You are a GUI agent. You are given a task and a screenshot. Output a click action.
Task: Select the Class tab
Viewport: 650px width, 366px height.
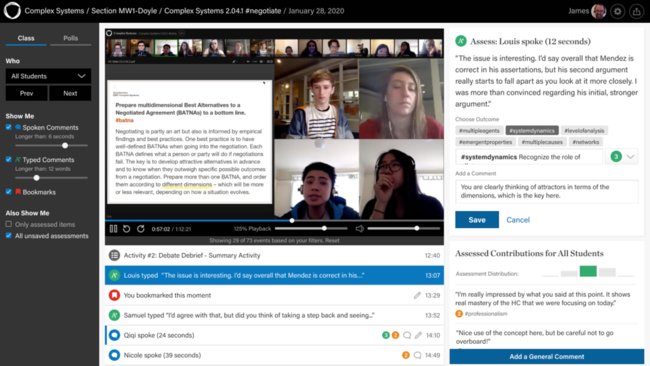point(26,38)
